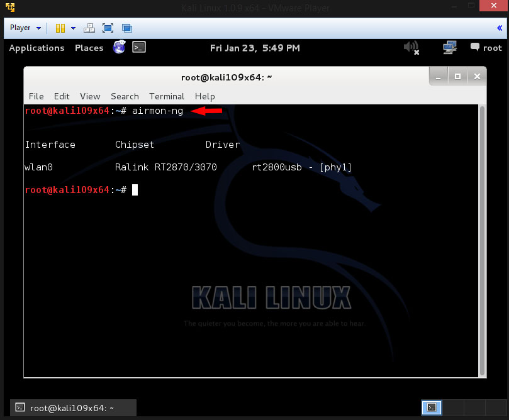Launch terminal from top panel icon
This screenshot has width=509, height=420.
pos(139,47)
